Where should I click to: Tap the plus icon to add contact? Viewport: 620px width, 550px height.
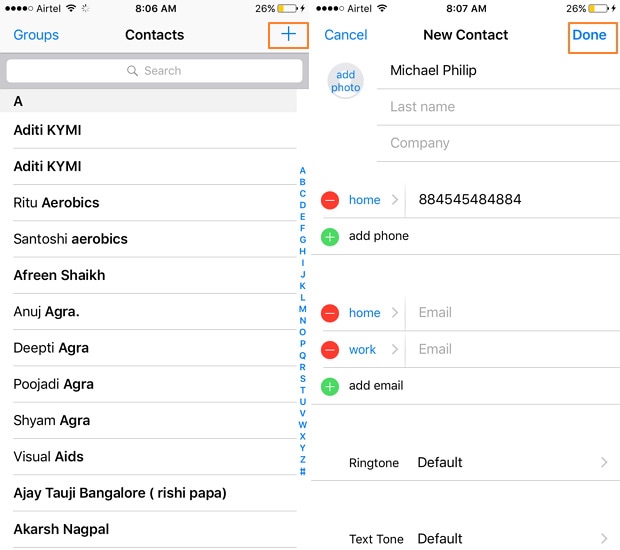[288, 34]
